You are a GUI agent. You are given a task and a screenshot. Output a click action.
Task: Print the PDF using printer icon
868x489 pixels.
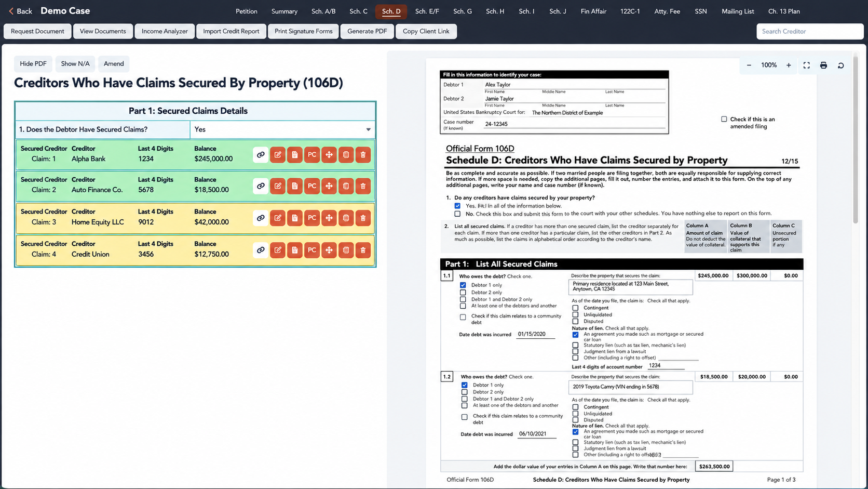coord(823,65)
